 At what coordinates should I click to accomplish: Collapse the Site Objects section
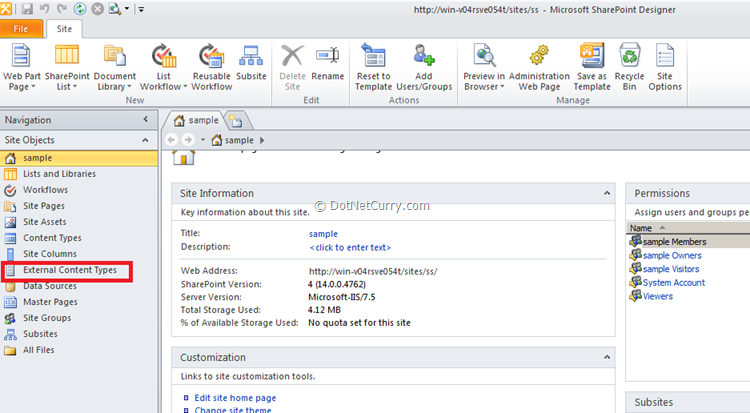pos(145,140)
